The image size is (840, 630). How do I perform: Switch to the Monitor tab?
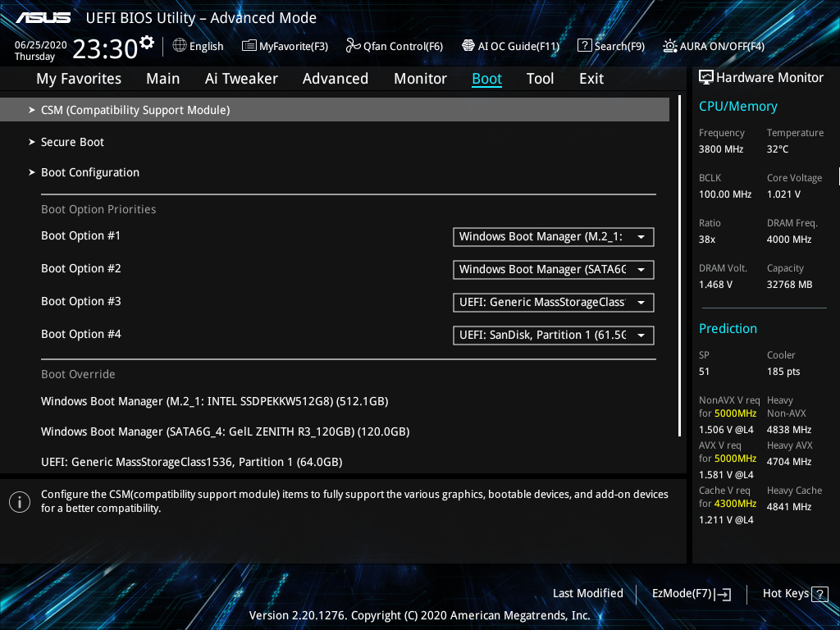[421, 79]
